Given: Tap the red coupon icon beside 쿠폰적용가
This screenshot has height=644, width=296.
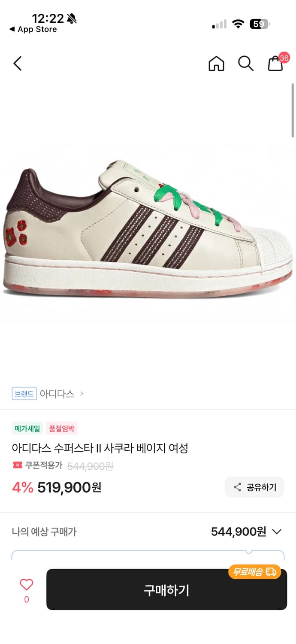Looking at the screenshot, I should coord(17,465).
